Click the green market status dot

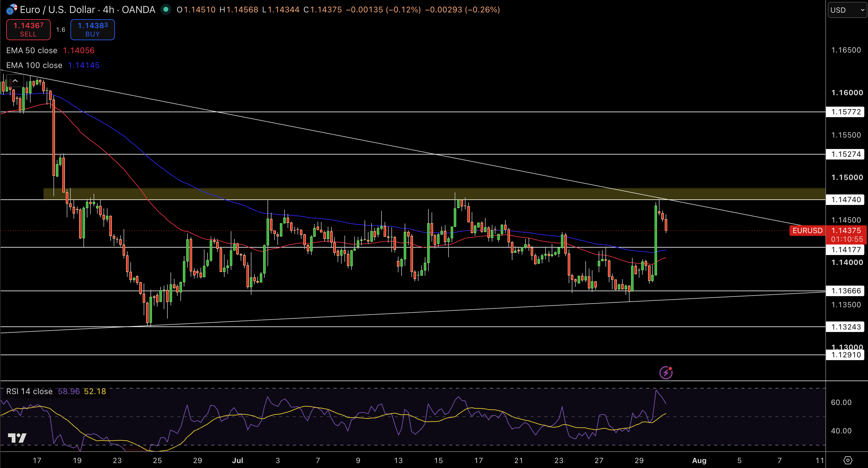click(166, 10)
